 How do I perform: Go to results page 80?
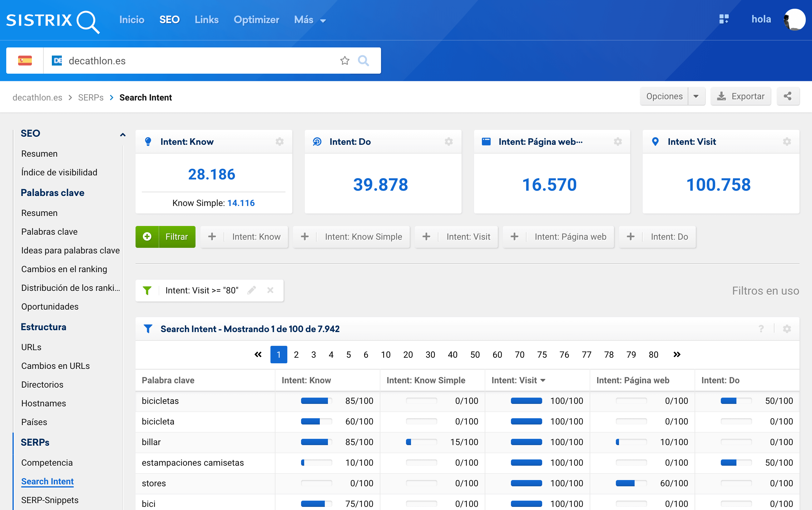653,355
